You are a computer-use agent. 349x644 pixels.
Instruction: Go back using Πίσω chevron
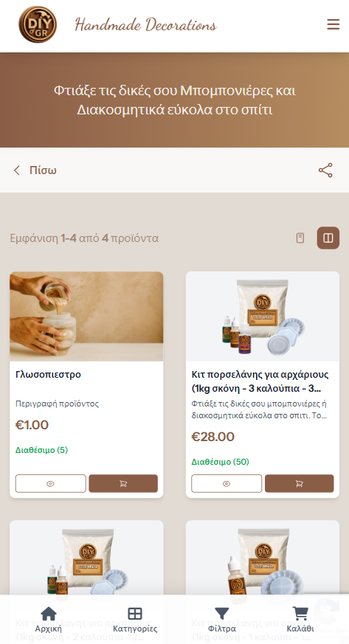pyautogui.click(x=35, y=170)
